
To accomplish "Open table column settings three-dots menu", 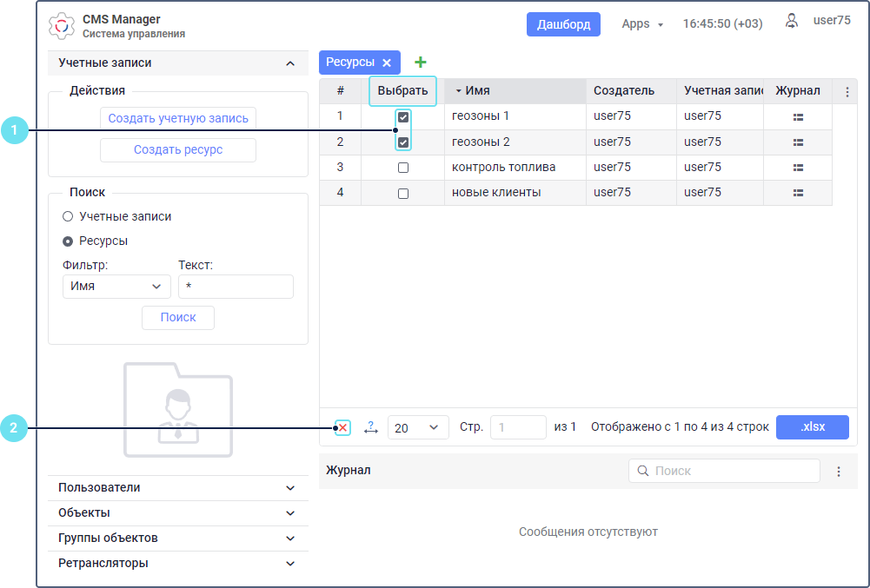I will coord(847,91).
